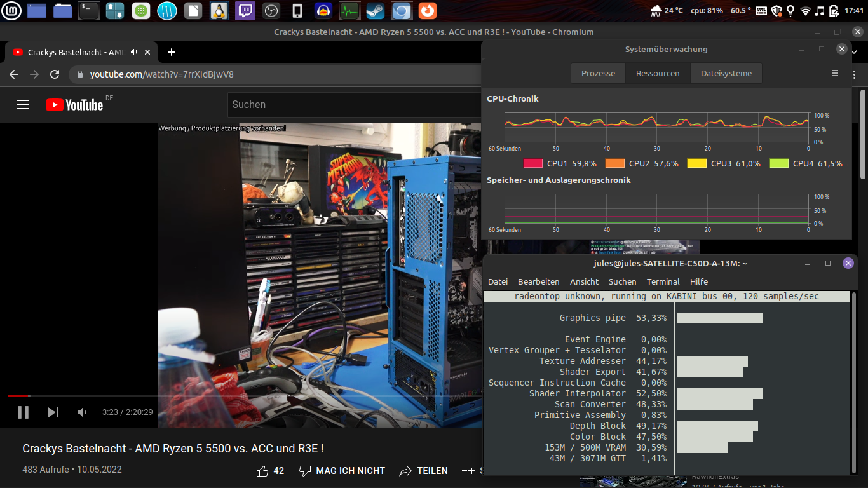This screenshot has height=488, width=868.
Task: Mute the tab via speaker icon
Action: [134, 52]
